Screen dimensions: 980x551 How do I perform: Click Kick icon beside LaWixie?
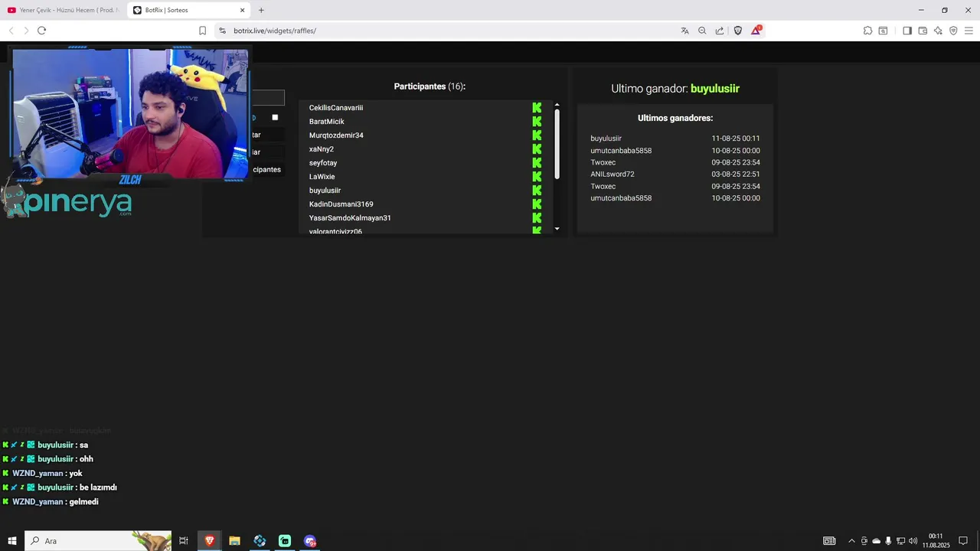coord(537,177)
